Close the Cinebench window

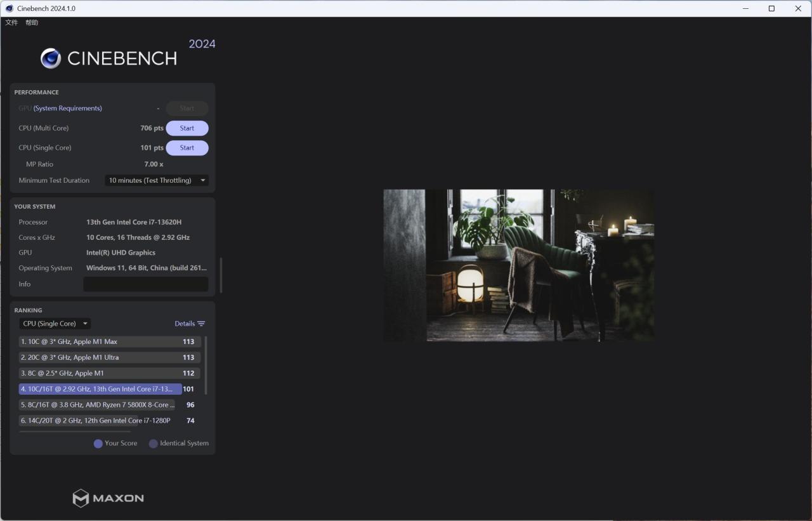tap(798, 8)
